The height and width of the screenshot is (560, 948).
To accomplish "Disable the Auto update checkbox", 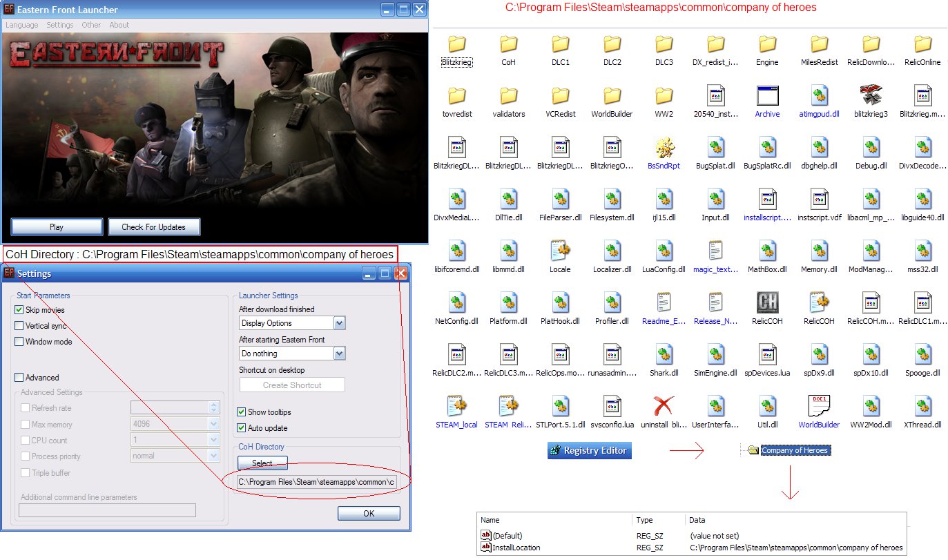I will 242,428.
